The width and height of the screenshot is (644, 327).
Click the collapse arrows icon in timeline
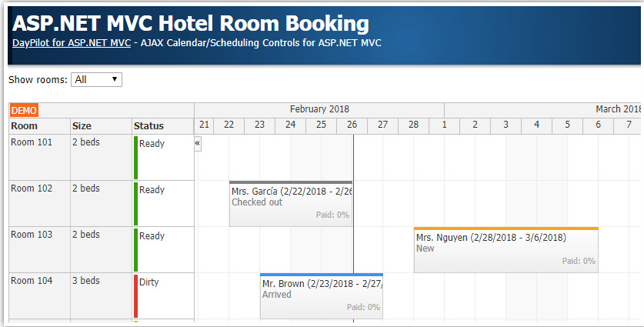(x=198, y=143)
